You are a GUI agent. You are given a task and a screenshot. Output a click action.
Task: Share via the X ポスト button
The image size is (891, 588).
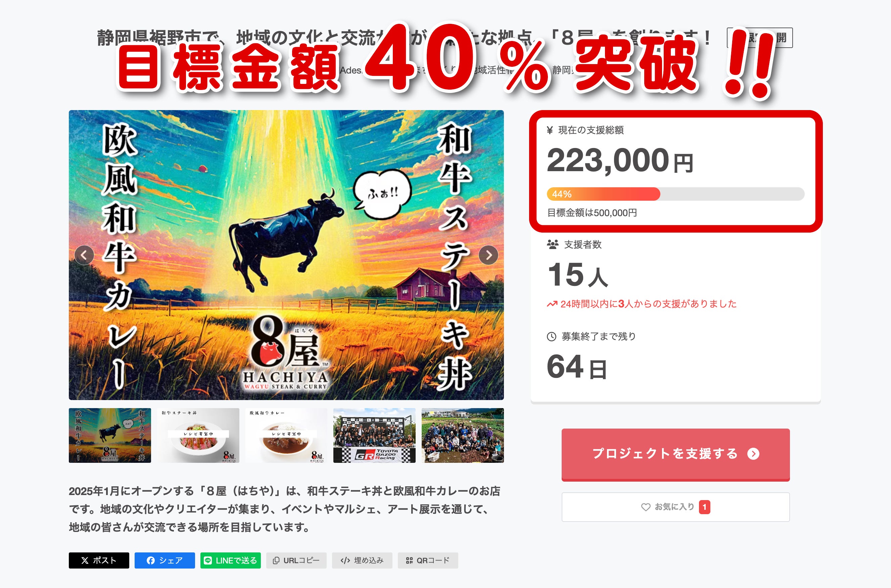point(99,560)
